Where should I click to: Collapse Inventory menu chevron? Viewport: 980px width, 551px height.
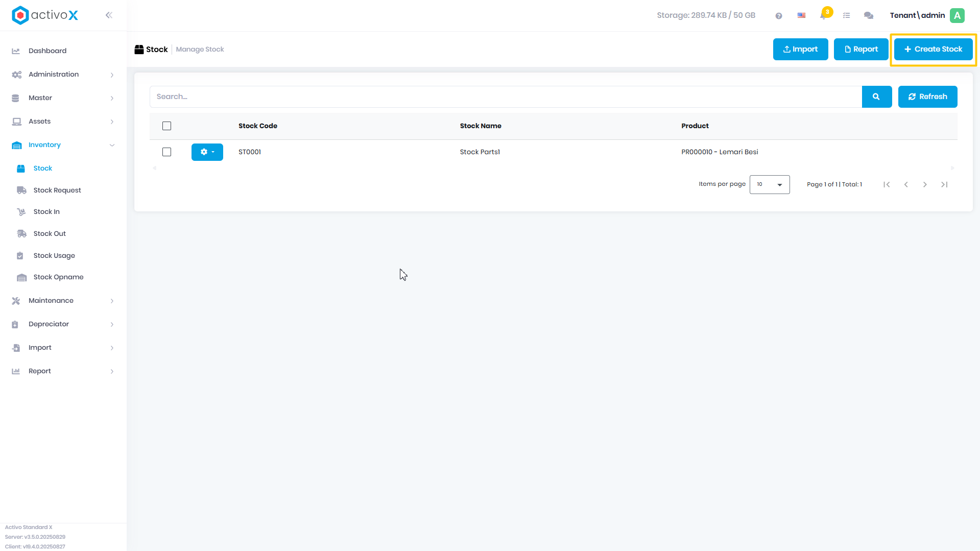[x=112, y=145]
